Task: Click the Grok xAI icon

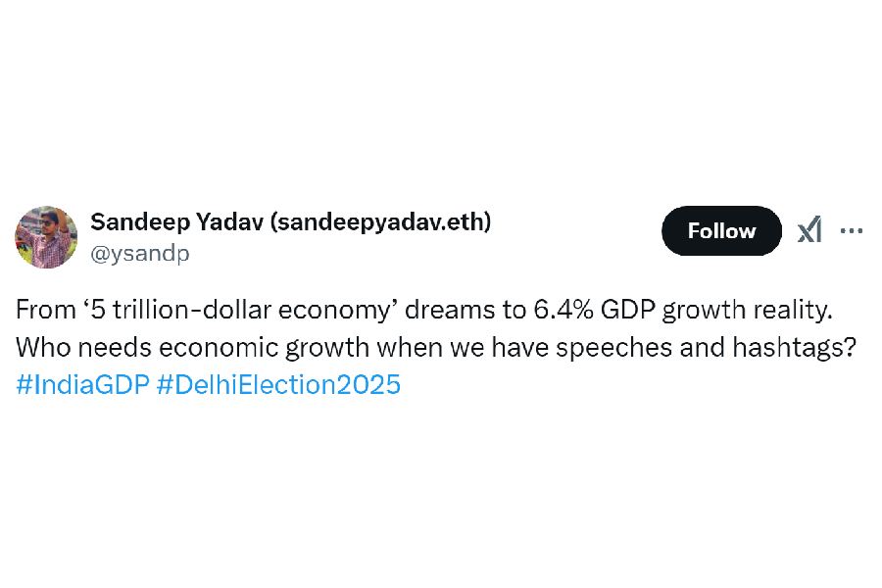Action: coord(808,231)
